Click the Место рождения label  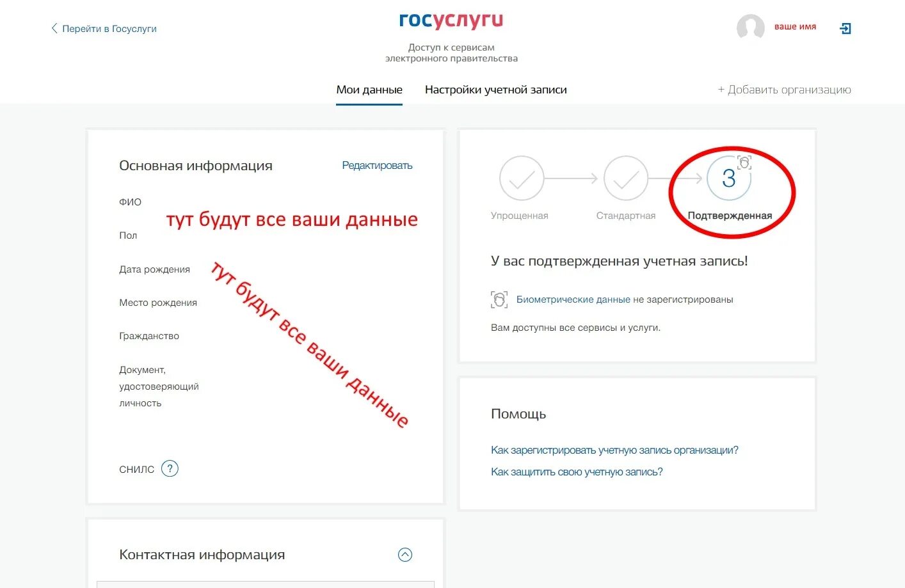point(158,303)
